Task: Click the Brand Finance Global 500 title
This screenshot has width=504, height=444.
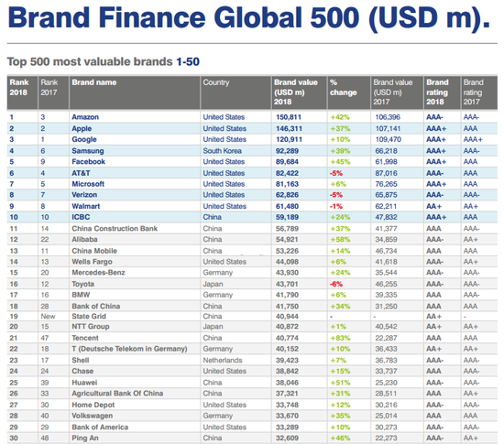Action: [x=248, y=17]
